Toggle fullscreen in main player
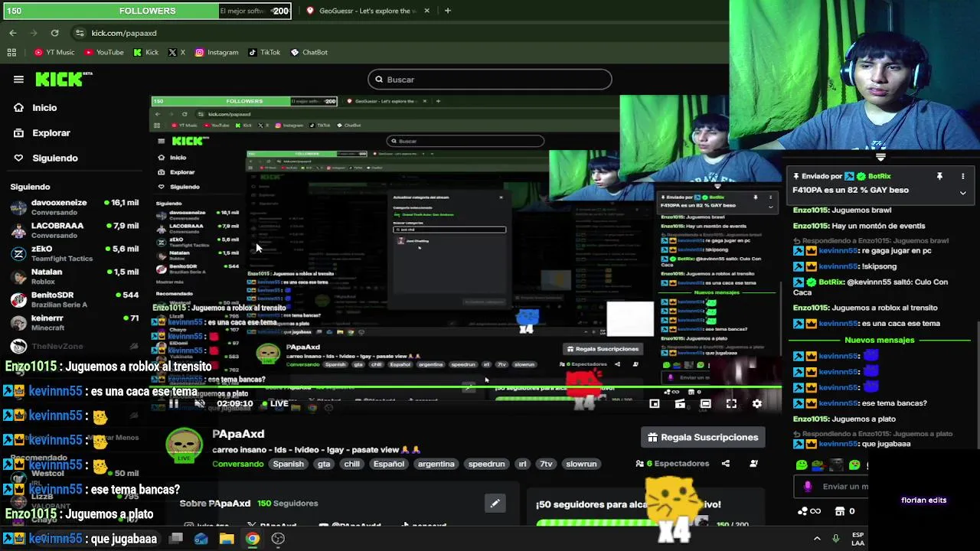 731,403
